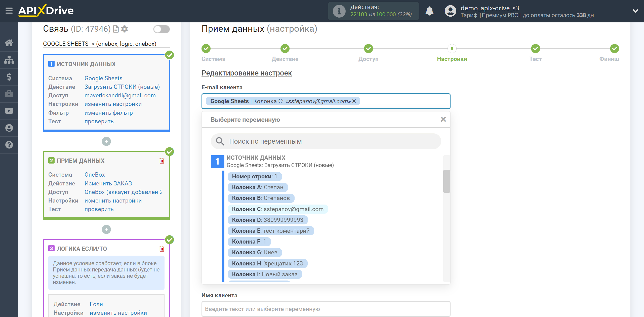Screen dimensions: 644x317
Task: Click изменить фильтр link
Action: 108,113
